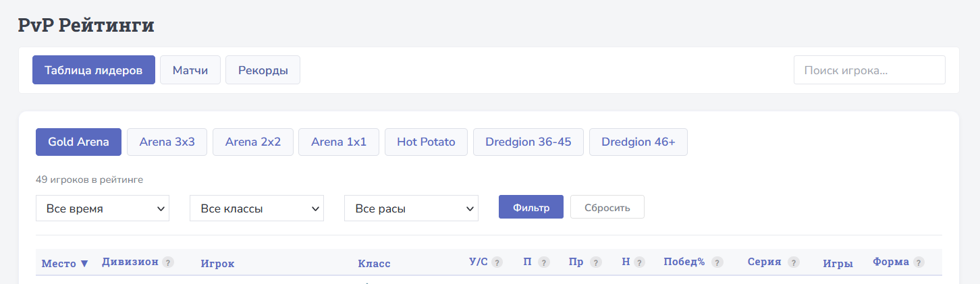Click the Сбросить reset button
980x284 pixels.
[607, 207]
